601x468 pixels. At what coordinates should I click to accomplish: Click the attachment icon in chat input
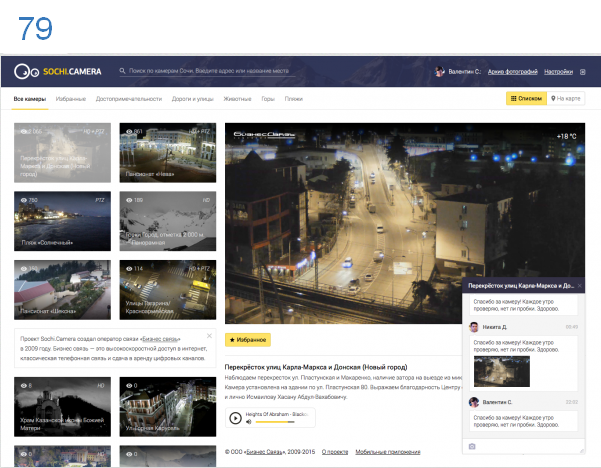tap(472, 446)
